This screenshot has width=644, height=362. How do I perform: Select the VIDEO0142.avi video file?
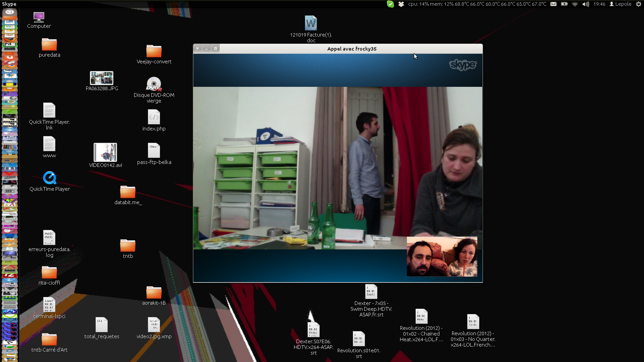coord(105,153)
